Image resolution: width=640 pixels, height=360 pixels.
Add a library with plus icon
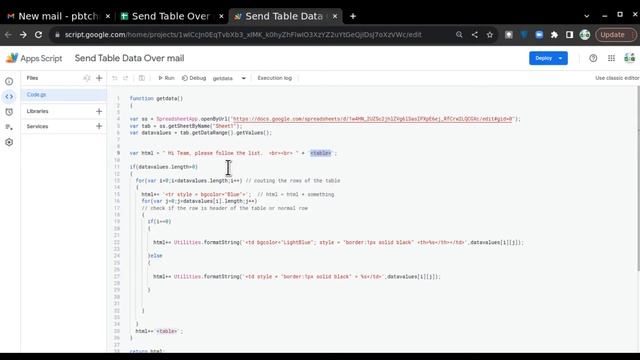pos(99,111)
